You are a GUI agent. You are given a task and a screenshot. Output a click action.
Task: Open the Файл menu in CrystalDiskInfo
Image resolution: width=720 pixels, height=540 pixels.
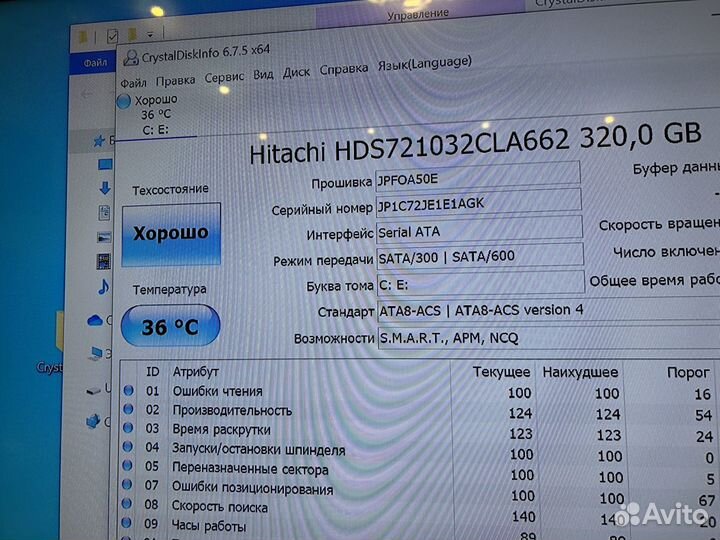pos(133,83)
